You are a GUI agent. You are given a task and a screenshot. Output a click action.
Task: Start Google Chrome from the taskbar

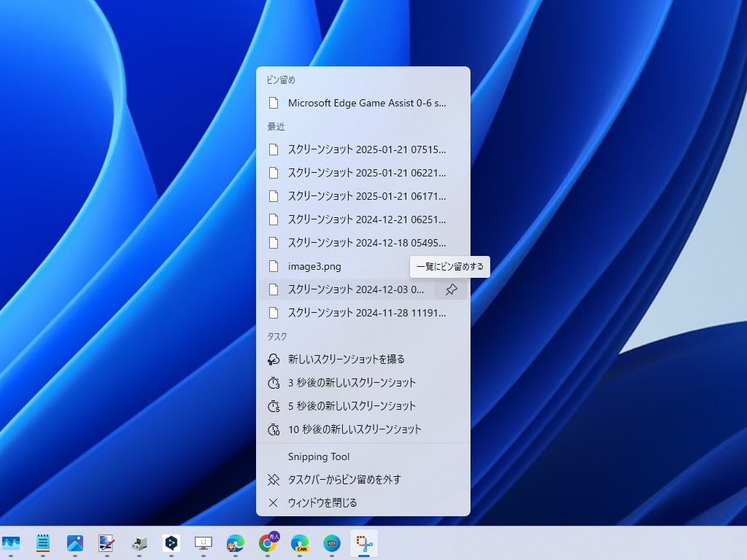(x=268, y=543)
